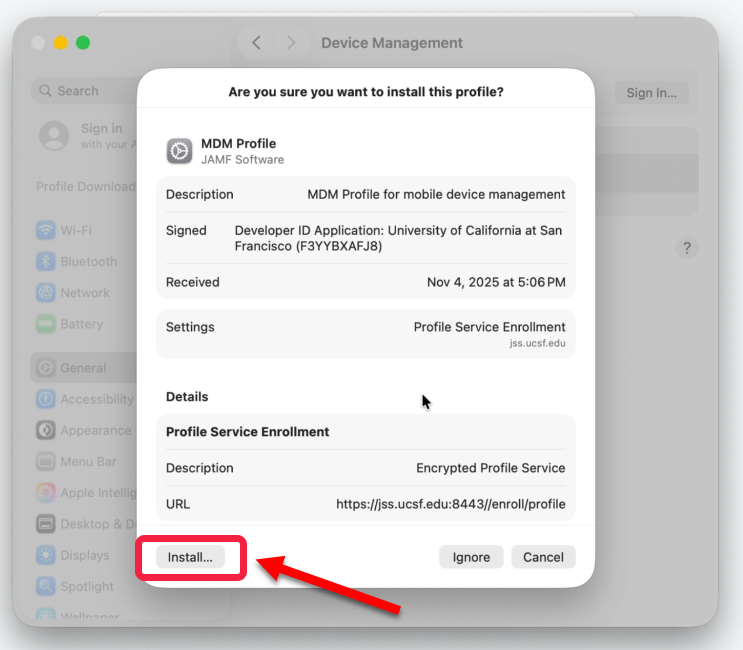
Task: Open Bluetooth settings label in sidebar
Action: coord(89,262)
